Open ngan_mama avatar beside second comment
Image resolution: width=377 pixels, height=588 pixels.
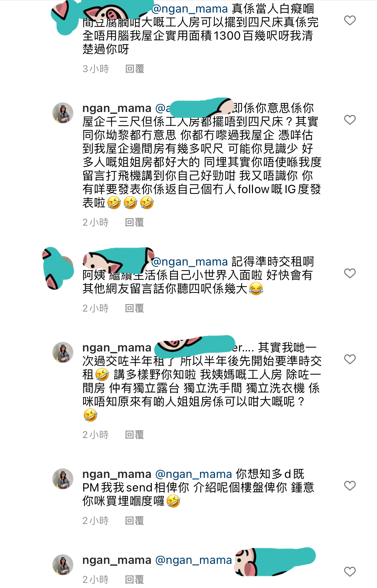coord(63,113)
